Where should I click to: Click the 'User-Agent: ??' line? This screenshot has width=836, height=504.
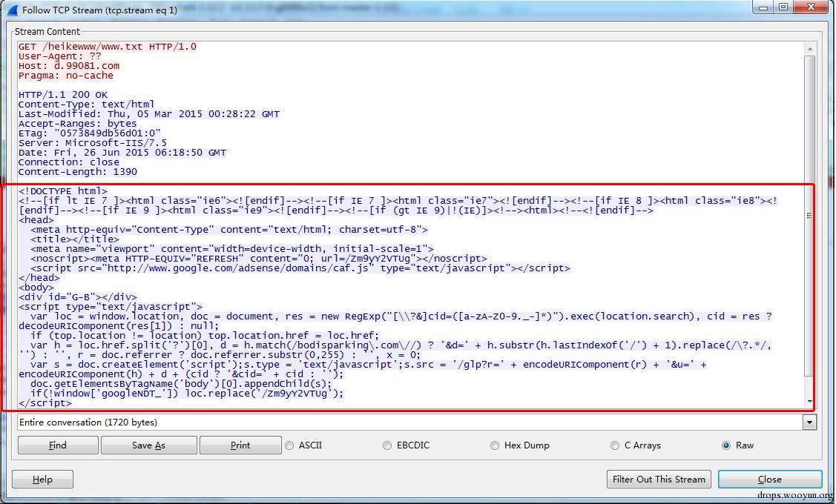(59, 56)
